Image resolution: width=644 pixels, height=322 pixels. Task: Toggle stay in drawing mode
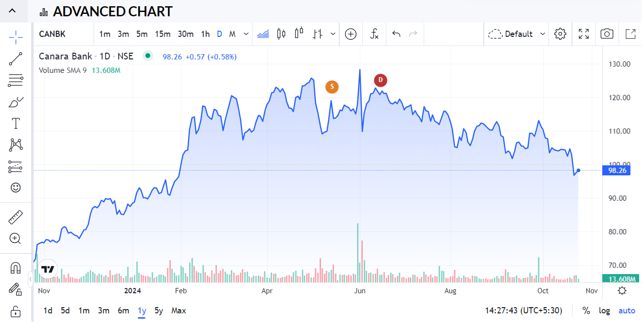coord(15,289)
